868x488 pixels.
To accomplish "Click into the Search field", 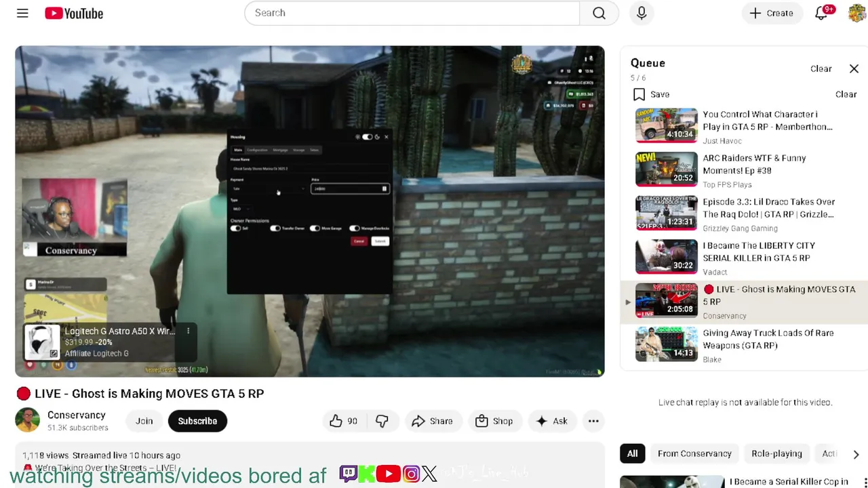I will click(412, 13).
